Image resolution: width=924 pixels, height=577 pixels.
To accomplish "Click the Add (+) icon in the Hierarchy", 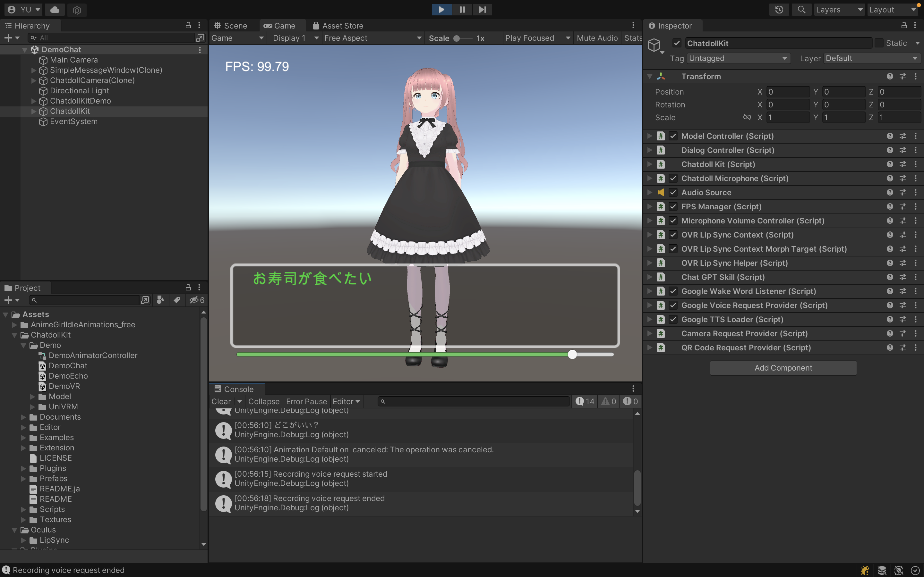I will pyautogui.click(x=8, y=38).
